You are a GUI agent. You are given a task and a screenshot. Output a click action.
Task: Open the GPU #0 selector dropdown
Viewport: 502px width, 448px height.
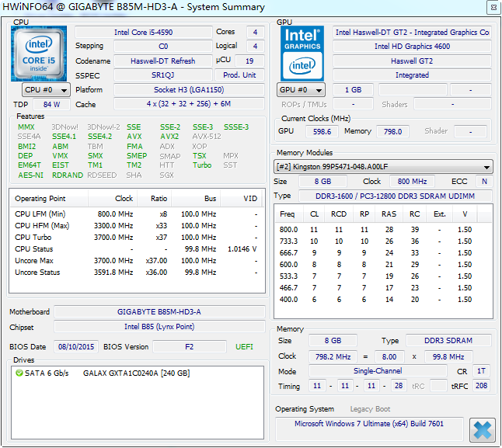pos(302,90)
